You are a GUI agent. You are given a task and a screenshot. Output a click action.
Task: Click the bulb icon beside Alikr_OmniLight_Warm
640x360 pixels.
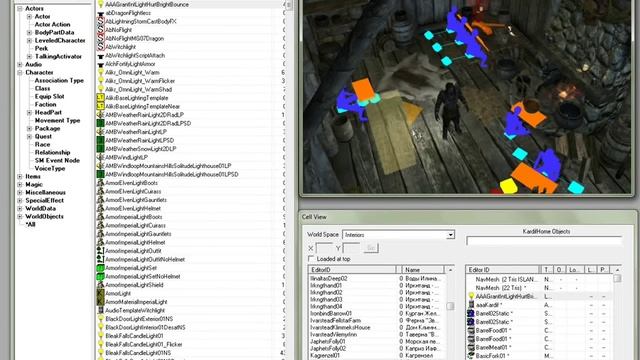[100, 72]
